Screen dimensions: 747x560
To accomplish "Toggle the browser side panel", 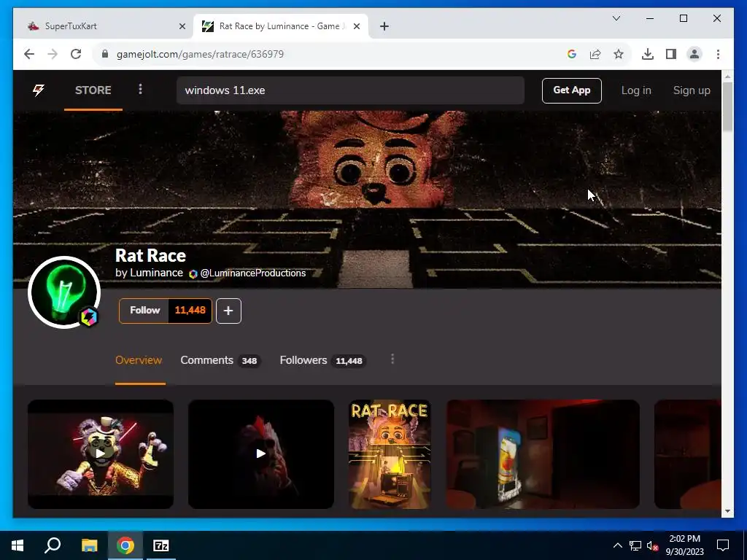I will [x=671, y=54].
